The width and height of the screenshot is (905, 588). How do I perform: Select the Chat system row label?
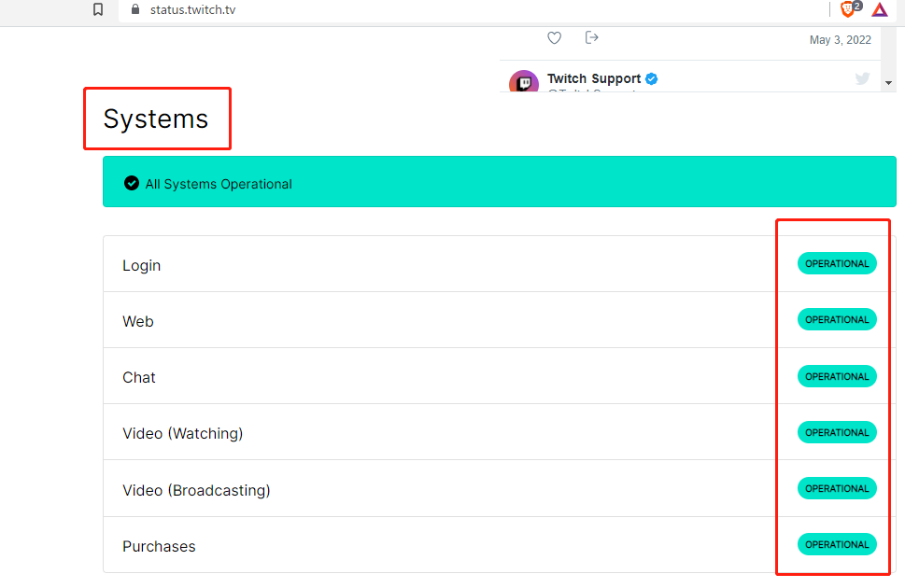[139, 377]
